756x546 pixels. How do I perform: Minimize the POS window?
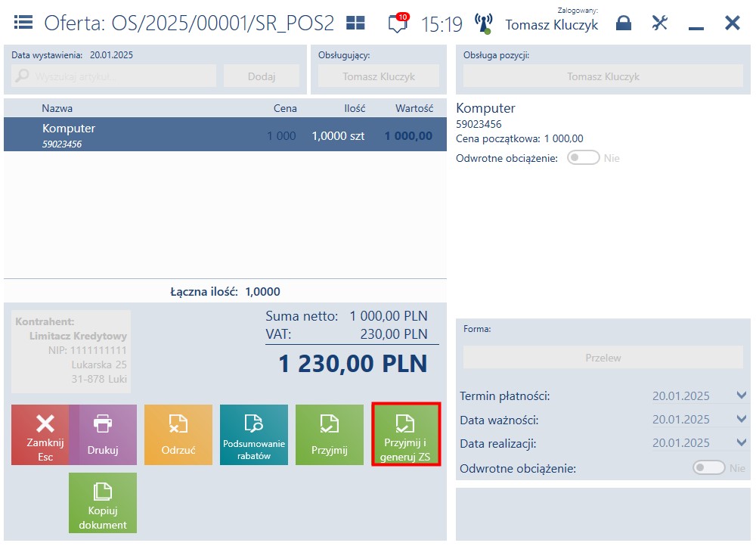(x=696, y=29)
